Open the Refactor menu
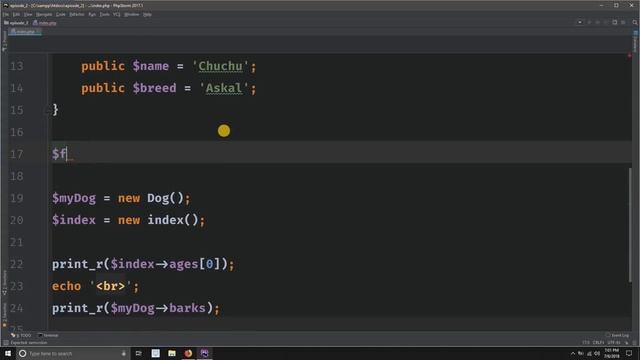 coord(77,14)
